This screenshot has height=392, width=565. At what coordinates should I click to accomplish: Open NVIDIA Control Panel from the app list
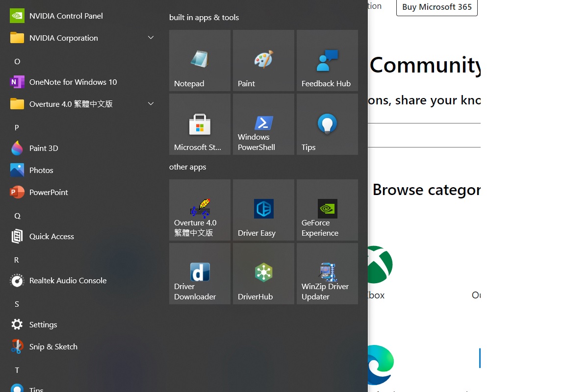point(83,16)
